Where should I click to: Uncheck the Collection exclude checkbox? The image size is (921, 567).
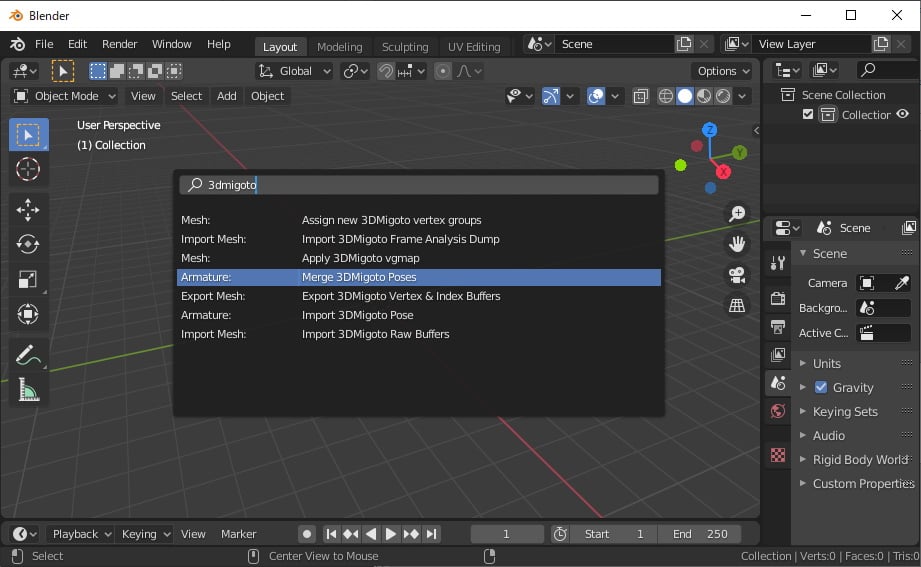click(808, 115)
